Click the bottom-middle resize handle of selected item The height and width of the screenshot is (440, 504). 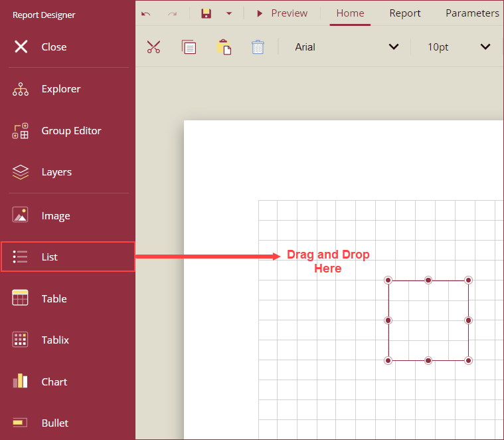[x=428, y=360]
